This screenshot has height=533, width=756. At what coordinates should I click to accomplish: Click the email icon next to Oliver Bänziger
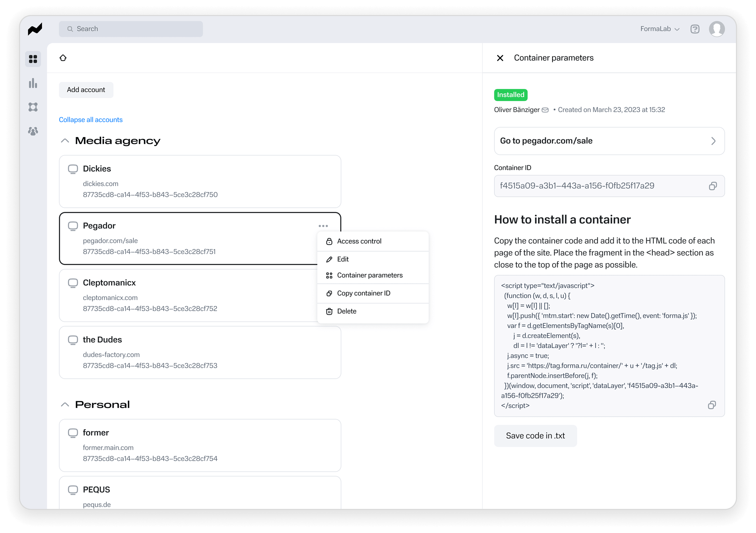click(x=545, y=110)
